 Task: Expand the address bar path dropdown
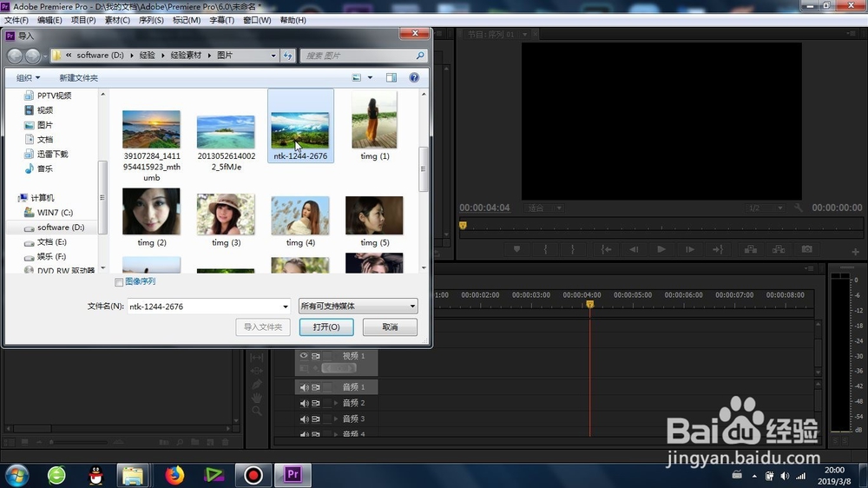[x=273, y=56]
